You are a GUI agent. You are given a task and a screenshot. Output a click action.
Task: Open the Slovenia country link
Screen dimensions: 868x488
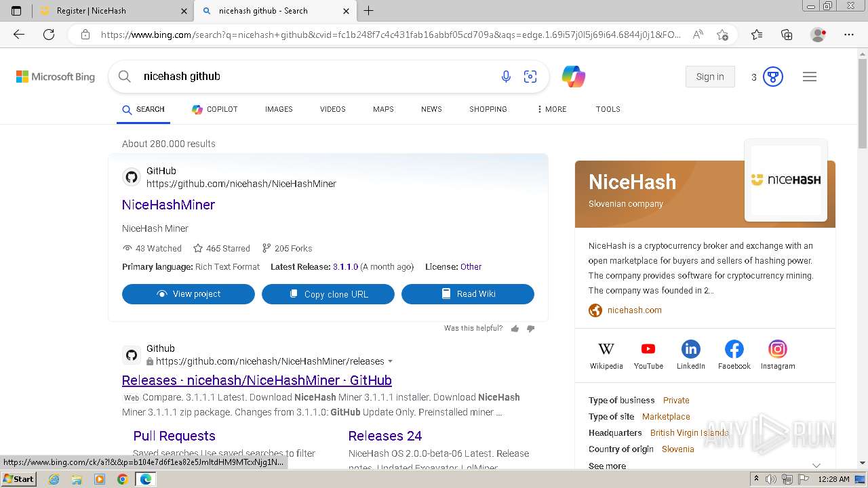[x=678, y=449]
